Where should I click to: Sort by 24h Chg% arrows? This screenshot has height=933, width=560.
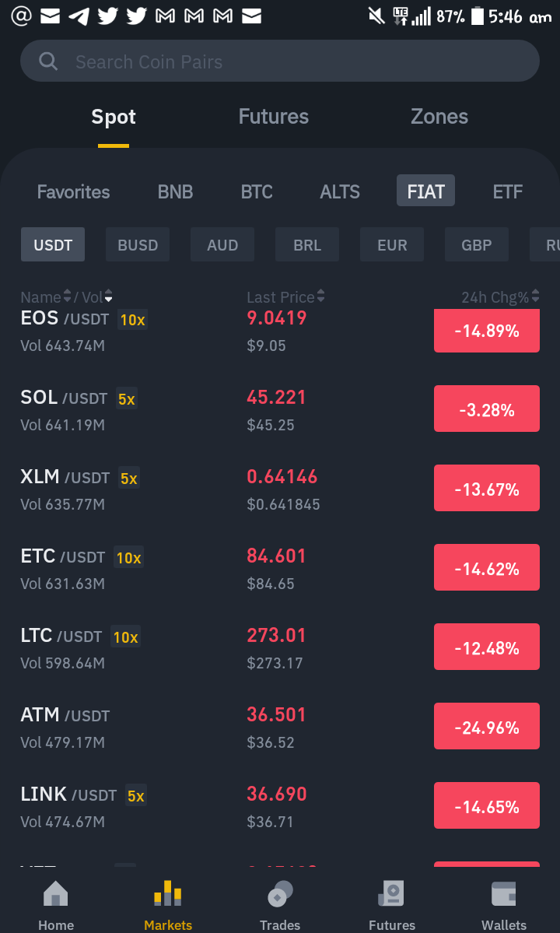[536, 296]
